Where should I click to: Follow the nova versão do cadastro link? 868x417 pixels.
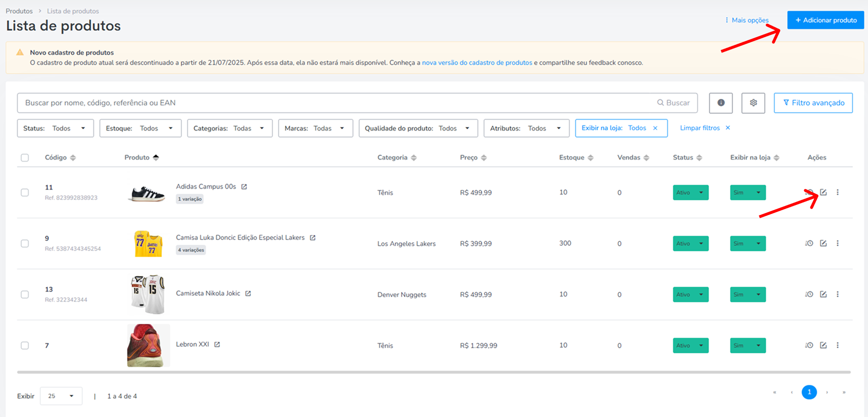point(477,63)
